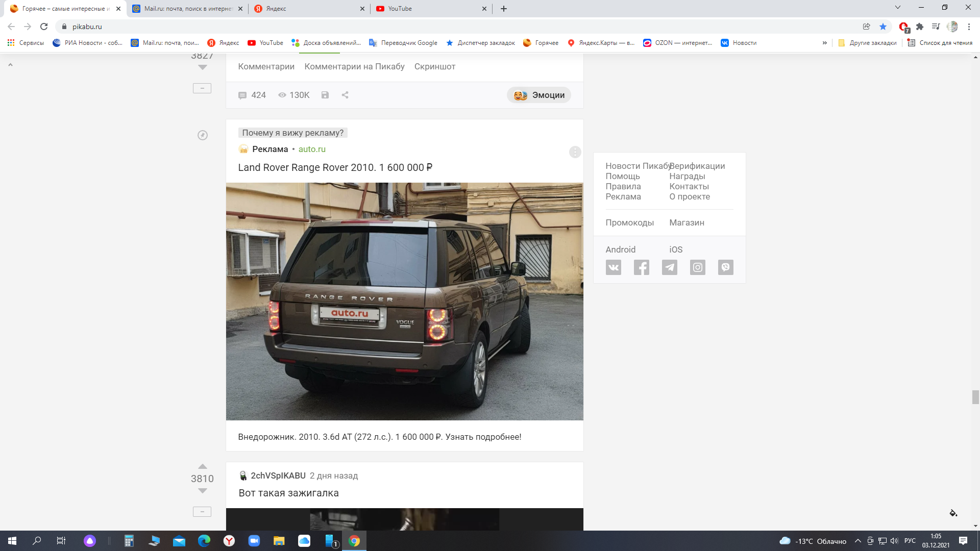Viewport: 980px width, 551px height.
Task: Switch to the Яндекс tab
Action: tap(310, 9)
